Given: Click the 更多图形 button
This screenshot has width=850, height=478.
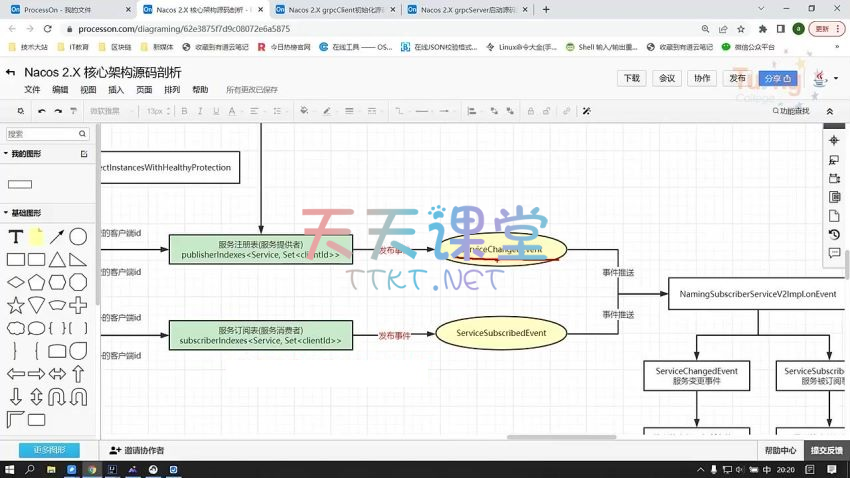Looking at the screenshot, I should (49, 450).
